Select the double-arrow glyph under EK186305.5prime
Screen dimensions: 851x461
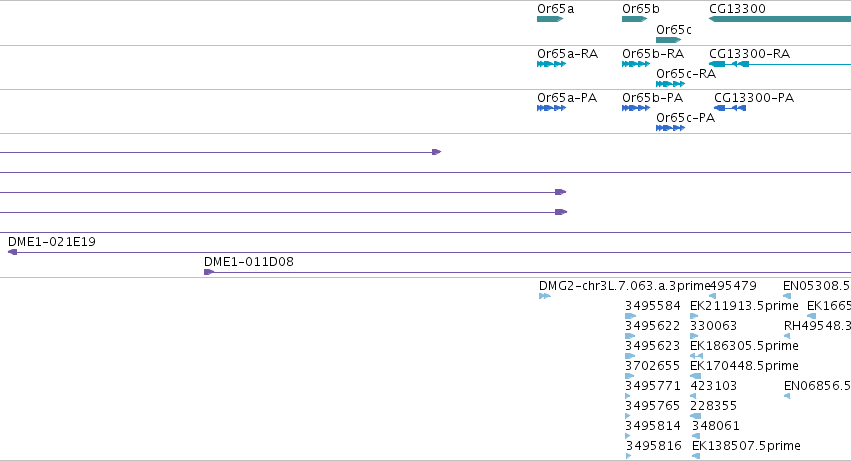click(696, 356)
